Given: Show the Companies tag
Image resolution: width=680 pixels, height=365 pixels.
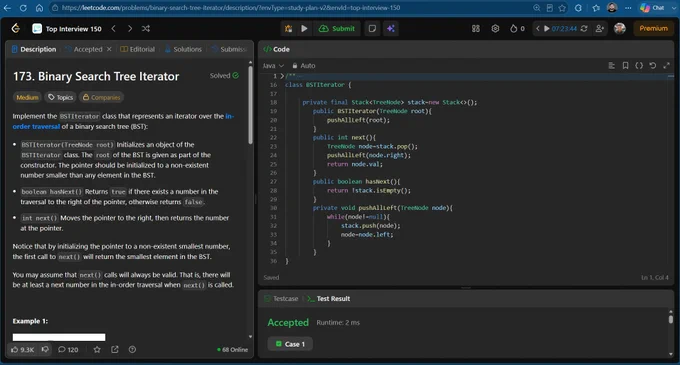Looking at the screenshot, I should coord(101,98).
